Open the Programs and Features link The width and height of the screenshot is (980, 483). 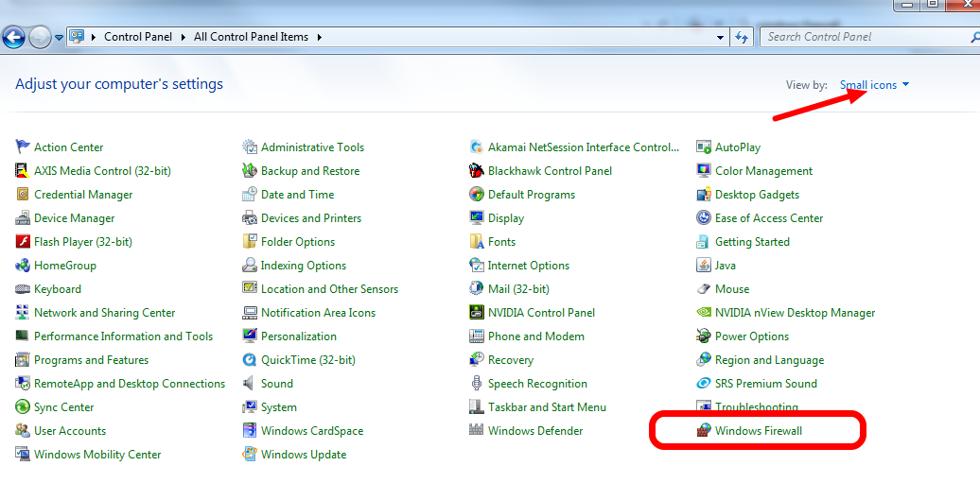click(x=91, y=360)
